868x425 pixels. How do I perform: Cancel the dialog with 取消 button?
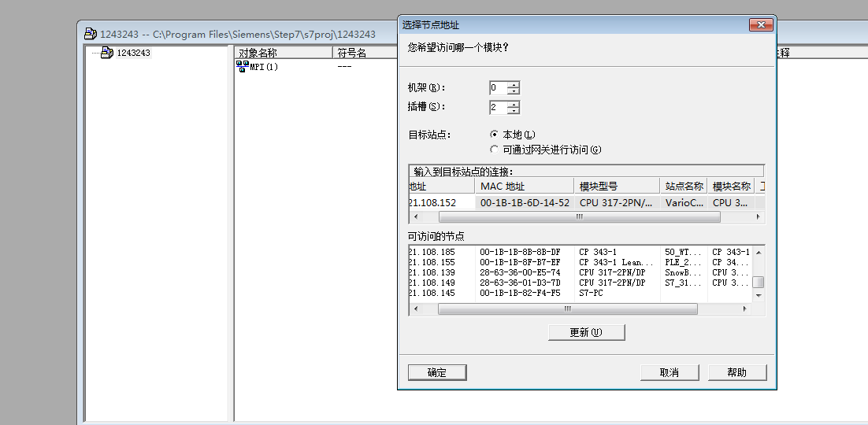tap(670, 372)
